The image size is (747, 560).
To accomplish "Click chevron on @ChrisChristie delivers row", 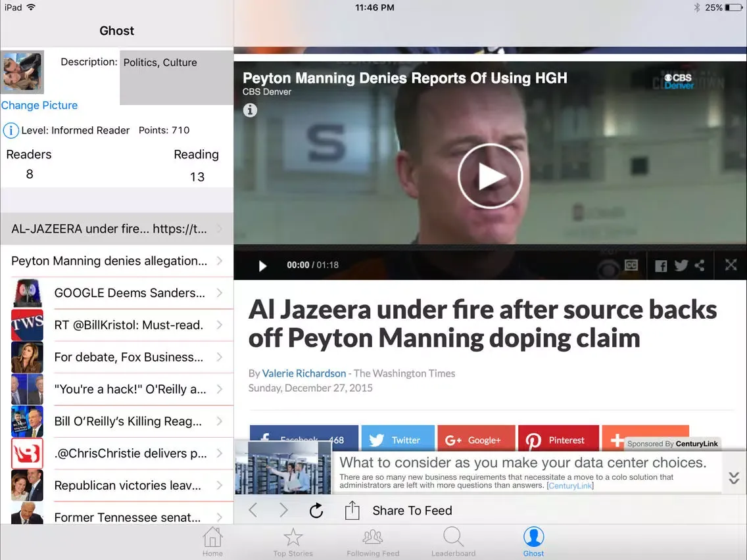I will point(220,454).
